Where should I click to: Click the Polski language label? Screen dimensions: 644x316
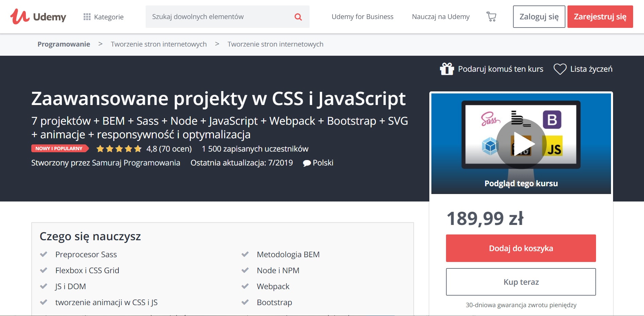coord(323,163)
